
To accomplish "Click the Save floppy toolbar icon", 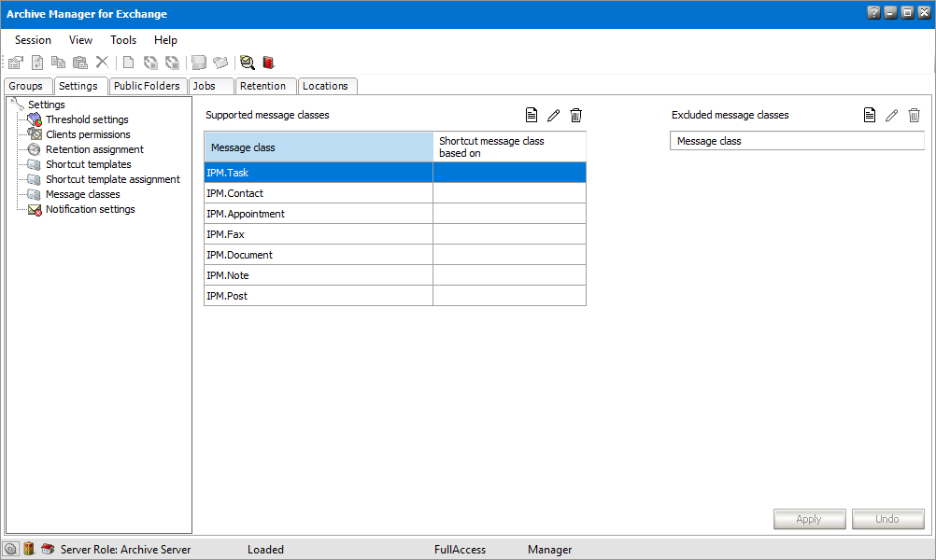I will [199, 62].
